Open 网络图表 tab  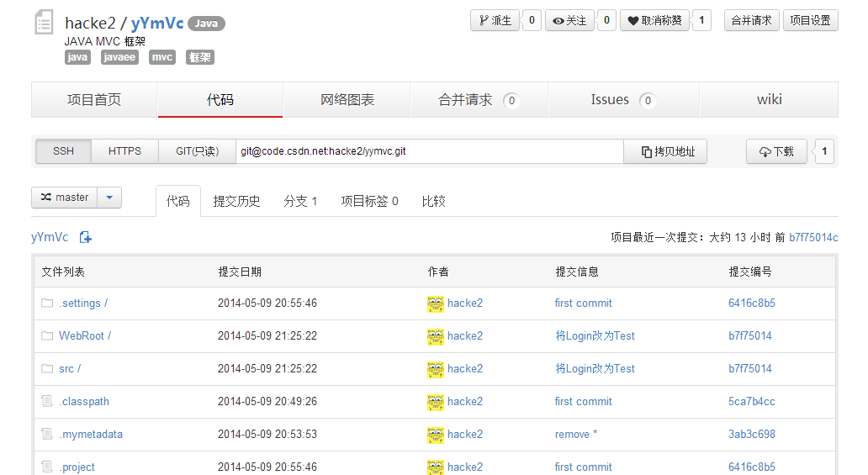[347, 100]
